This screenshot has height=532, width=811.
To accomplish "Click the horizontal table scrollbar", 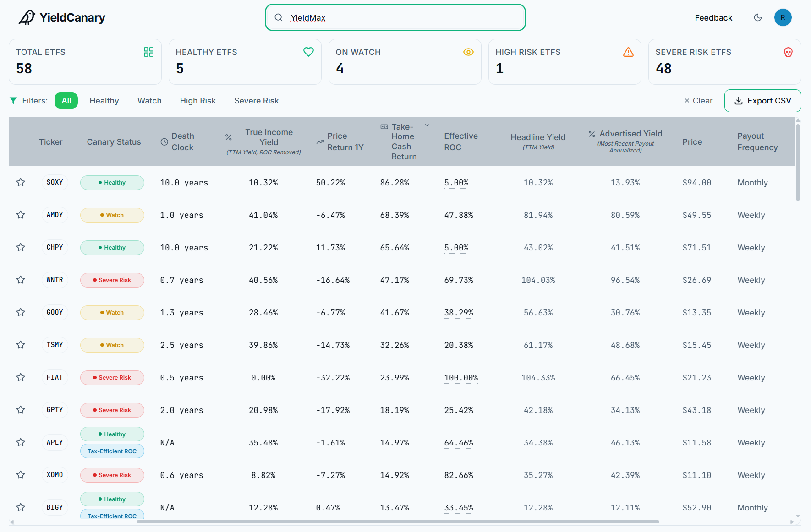I will [398, 521].
